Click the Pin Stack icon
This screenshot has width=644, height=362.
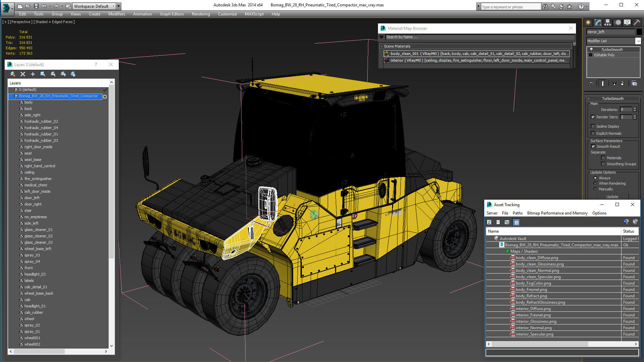591,83
